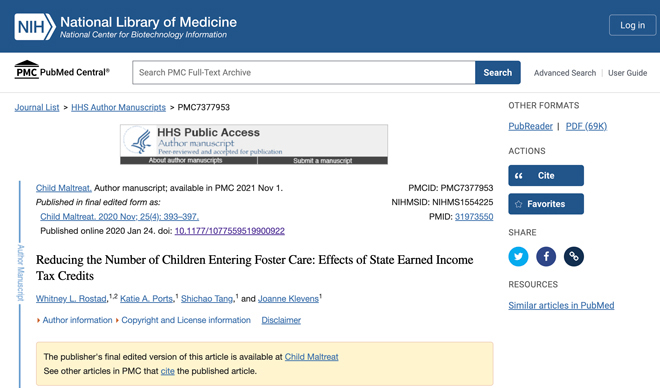Screen dimensions: 660x388
Task: Click the NIH logo icon
Action: [x=35, y=27]
